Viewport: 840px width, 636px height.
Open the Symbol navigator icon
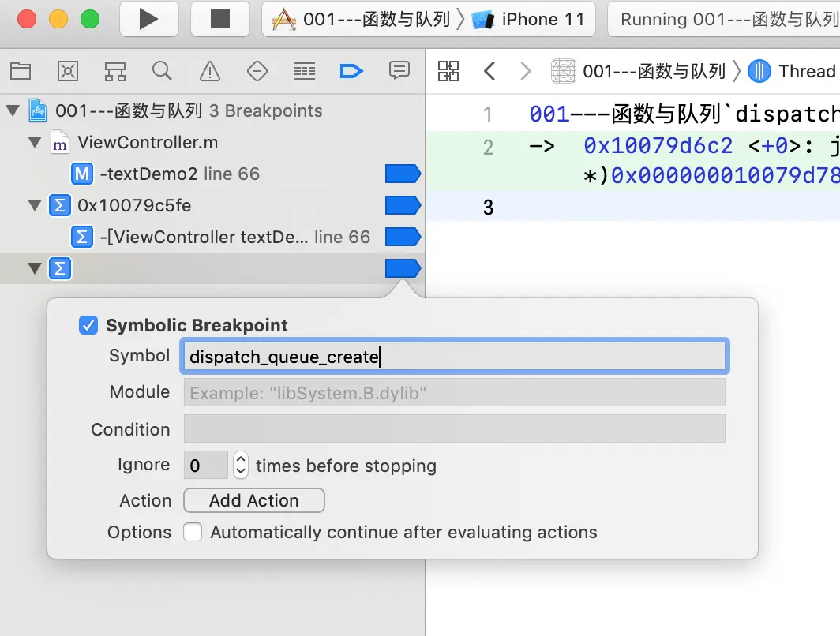coord(114,71)
